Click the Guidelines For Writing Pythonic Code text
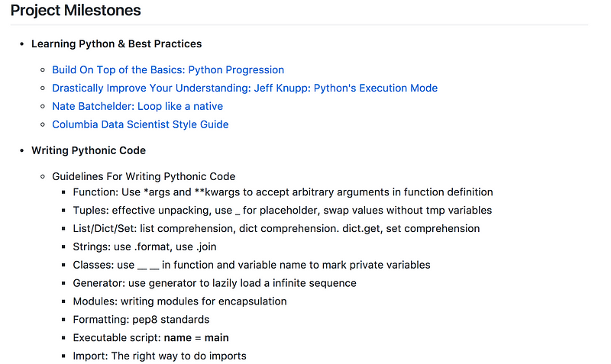 [144, 176]
